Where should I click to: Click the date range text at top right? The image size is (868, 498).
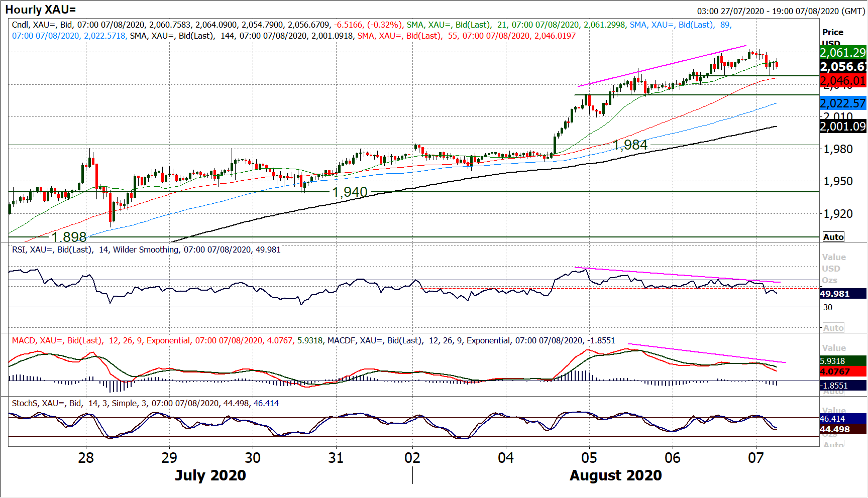[781, 11]
